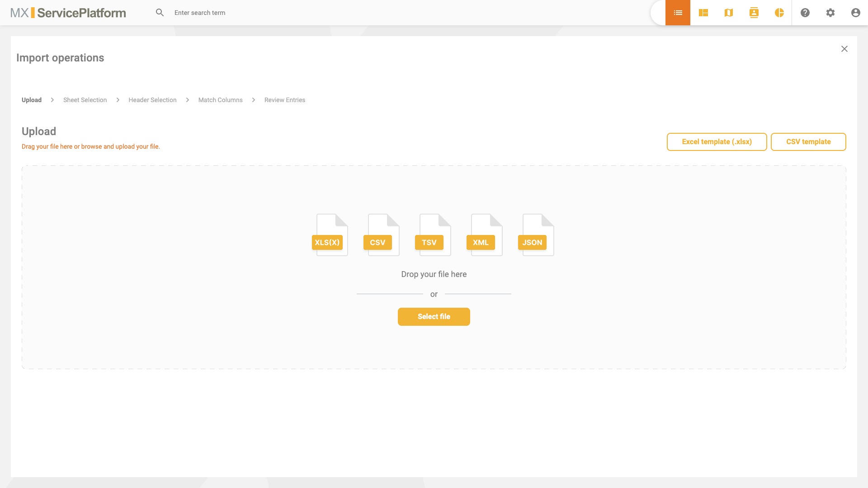The height and width of the screenshot is (488, 868).
Task: Go to the Match Columns step
Action: [221, 100]
